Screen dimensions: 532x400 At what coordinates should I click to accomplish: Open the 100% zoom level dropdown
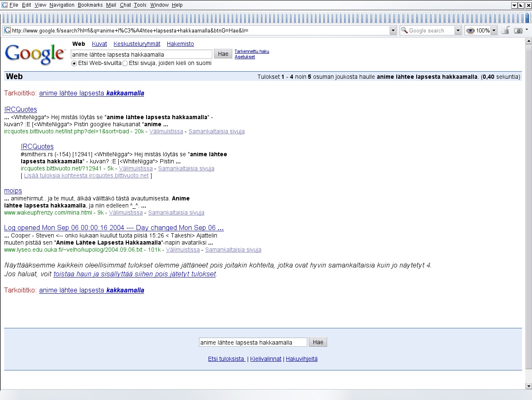tap(494, 30)
